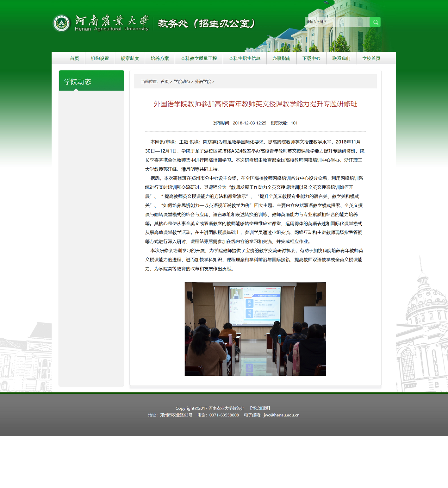Visit 学校首页 from the navigation bar
448x488 pixels.
(x=371, y=59)
